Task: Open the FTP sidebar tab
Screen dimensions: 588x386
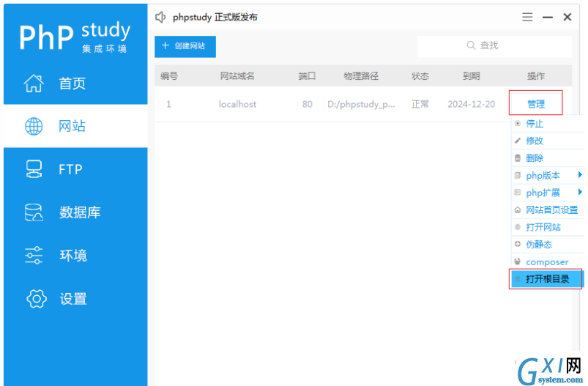Action: coord(75,169)
